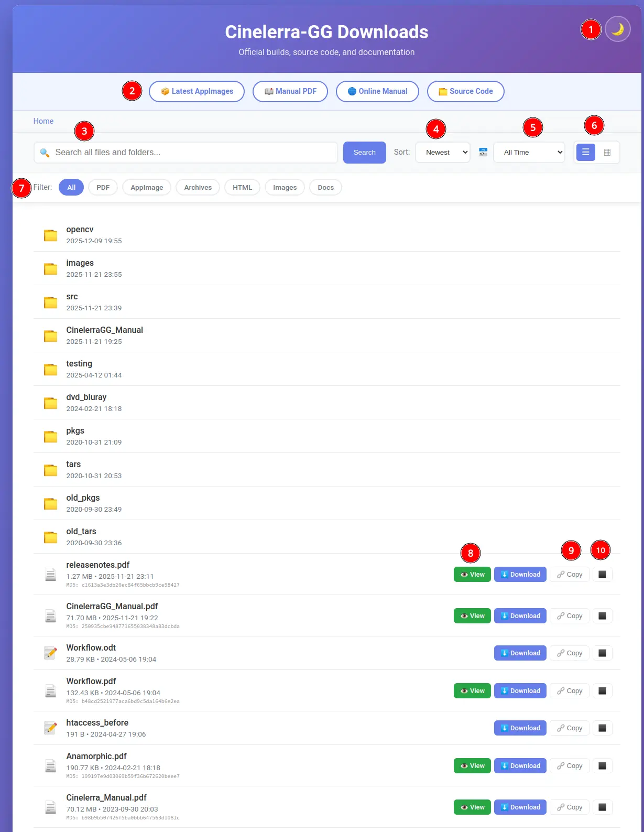Click the calendar icon beside the date filter
The height and width of the screenshot is (832, 644).
point(483,152)
